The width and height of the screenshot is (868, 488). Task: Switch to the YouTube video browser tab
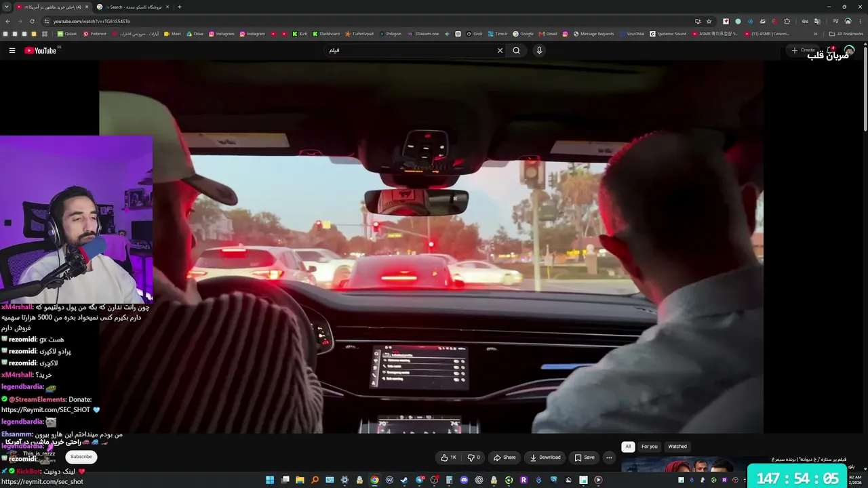53,7
